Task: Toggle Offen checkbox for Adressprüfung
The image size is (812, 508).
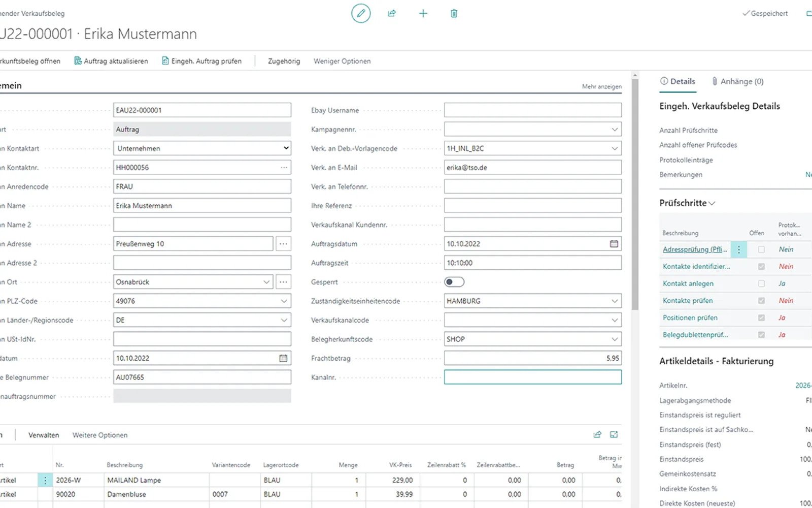Action: 761,249
